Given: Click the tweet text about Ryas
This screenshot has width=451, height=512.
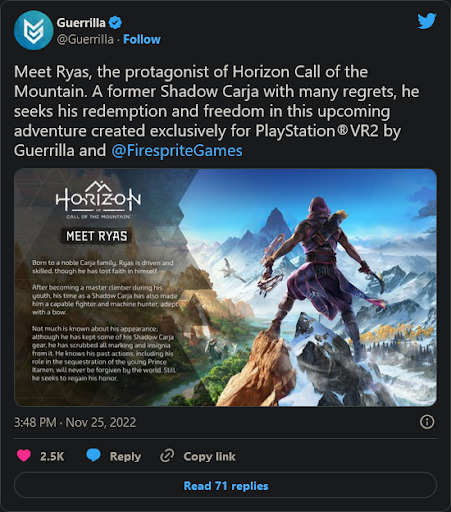Looking at the screenshot, I should tap(217, 111).
